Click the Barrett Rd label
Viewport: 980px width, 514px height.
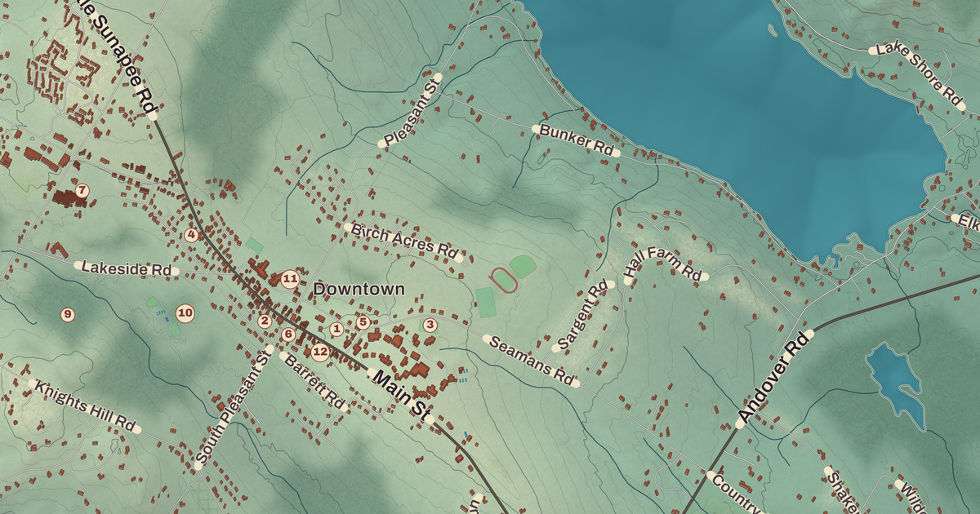pyautogui.click(x=314, y=383)
